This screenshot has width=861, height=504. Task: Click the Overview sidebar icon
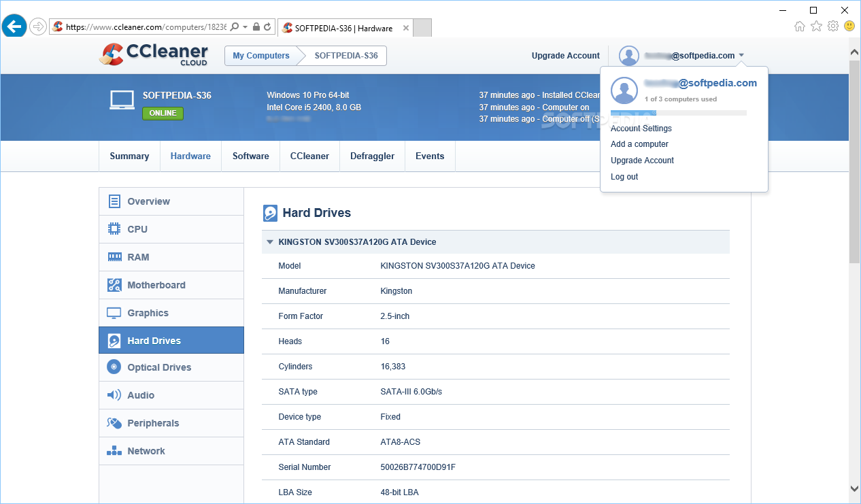point(114,201)
